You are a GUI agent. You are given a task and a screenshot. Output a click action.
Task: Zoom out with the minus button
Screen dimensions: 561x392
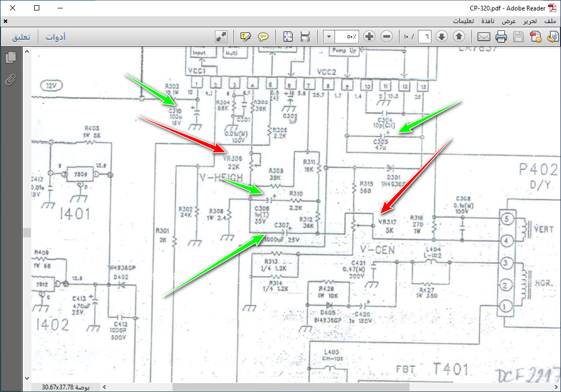(387, 37)
